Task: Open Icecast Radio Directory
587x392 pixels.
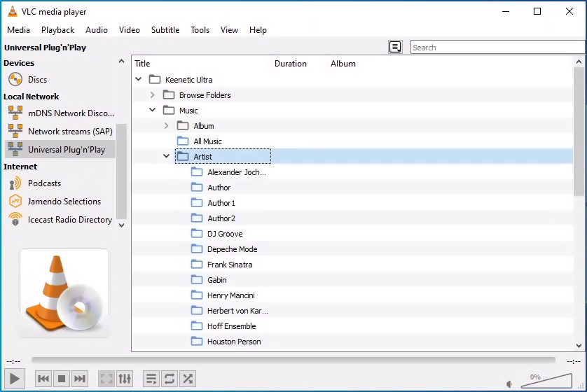Action: [x=60, y=220]
